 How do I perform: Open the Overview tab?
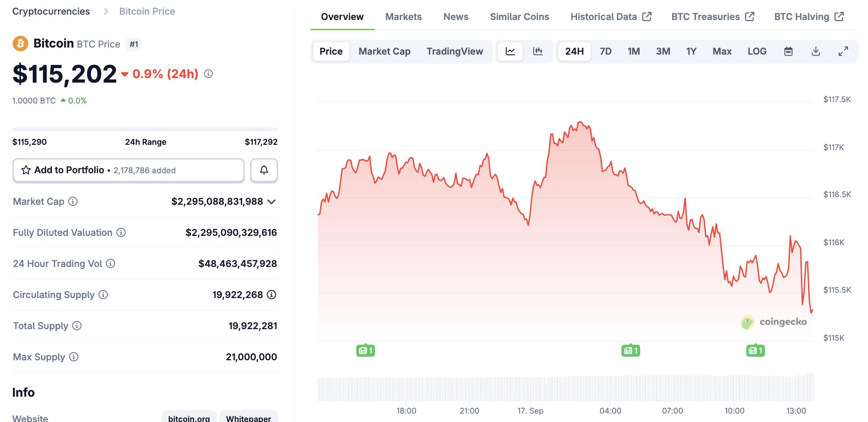(342, 17)
